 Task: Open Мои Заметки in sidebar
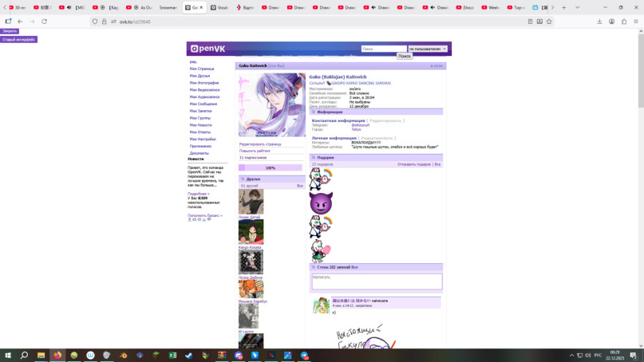pos(201,111)
